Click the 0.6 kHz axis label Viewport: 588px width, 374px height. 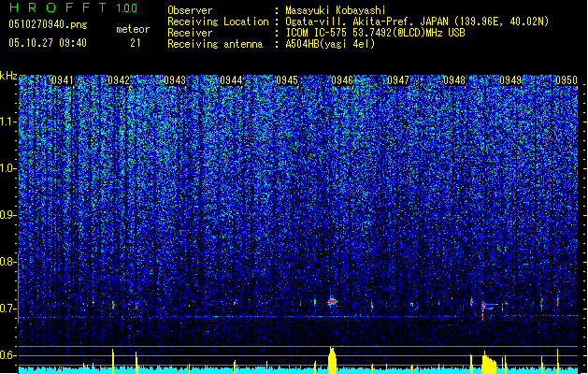point(8,355)
